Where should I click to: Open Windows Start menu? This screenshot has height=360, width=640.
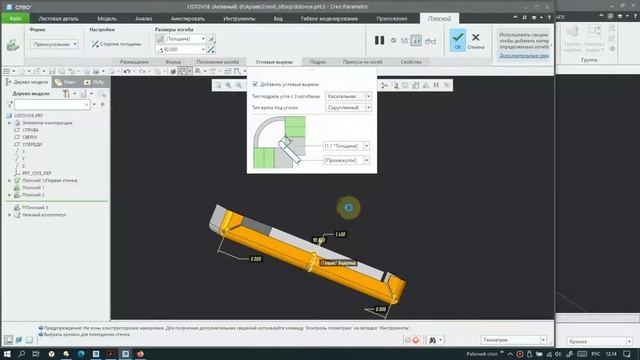(7, 354)
